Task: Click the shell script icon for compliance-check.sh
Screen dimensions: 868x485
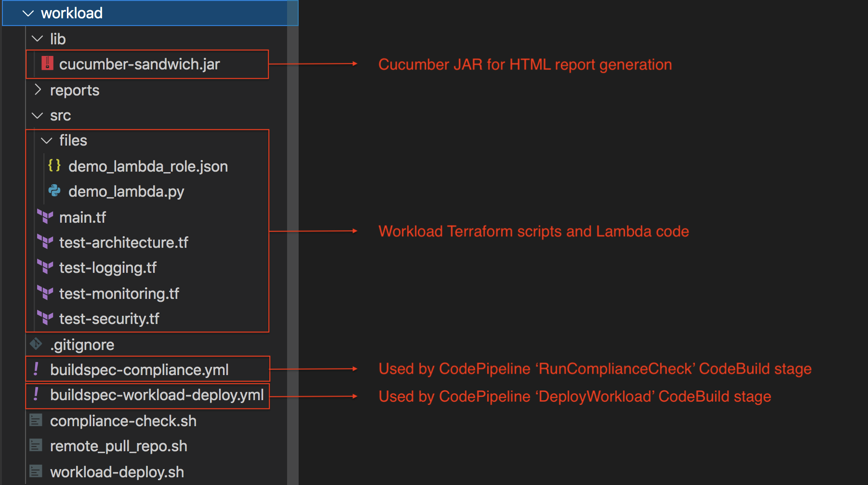Action: pyautogui.click(x=36, y=420)
